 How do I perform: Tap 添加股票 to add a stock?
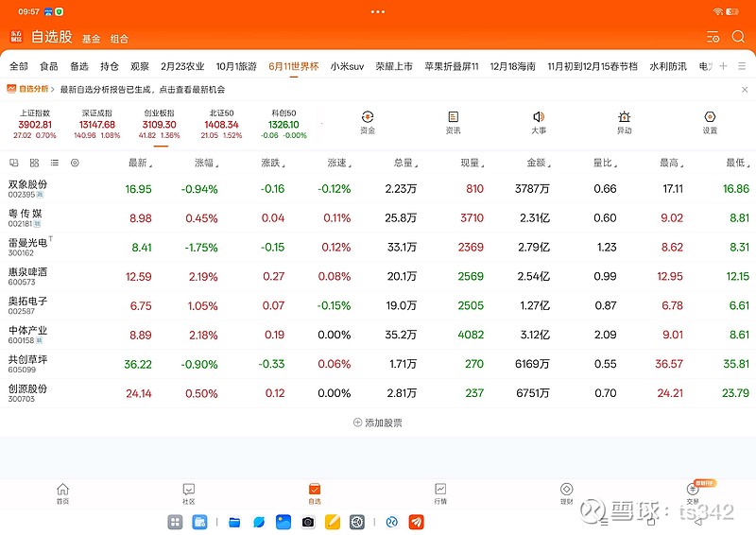[x=377, y=423]
